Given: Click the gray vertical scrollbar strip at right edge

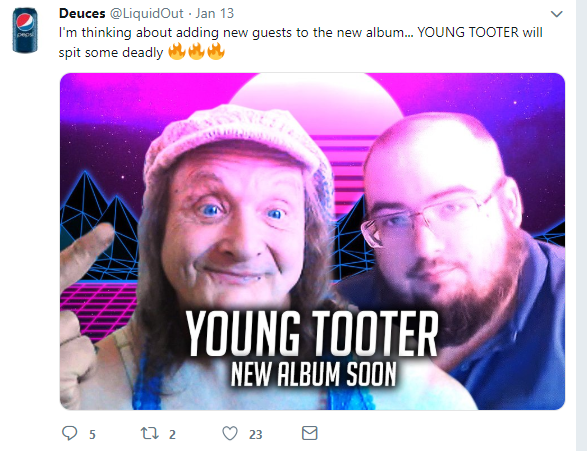Looking at the screenshot, I should [x=581, y=225].
